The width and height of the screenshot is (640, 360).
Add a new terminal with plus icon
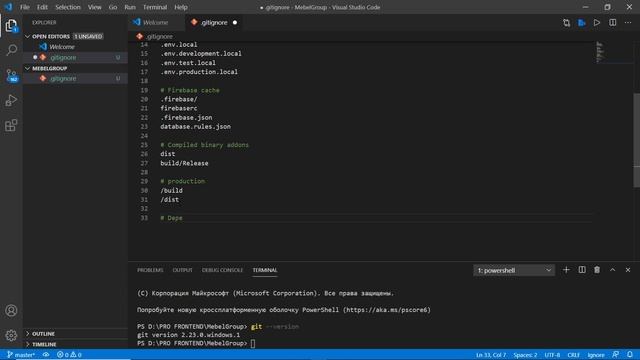(x=566, y=270)
